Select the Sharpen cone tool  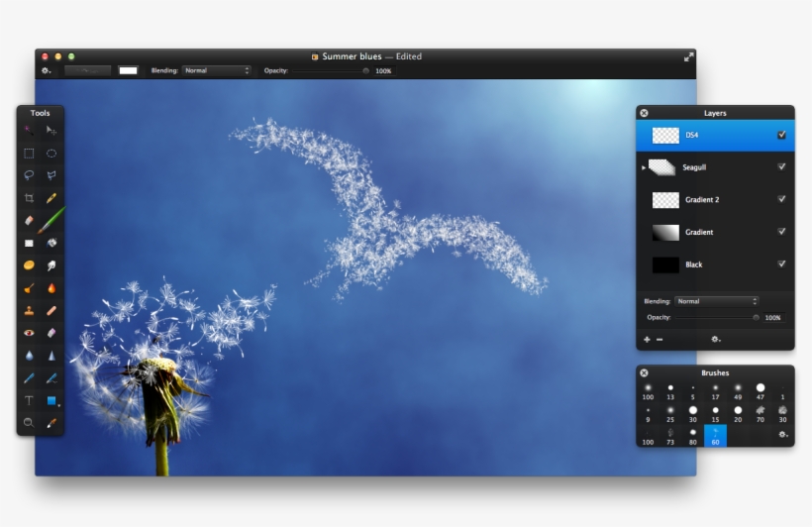pyautogui.click(x=51, y=356)
